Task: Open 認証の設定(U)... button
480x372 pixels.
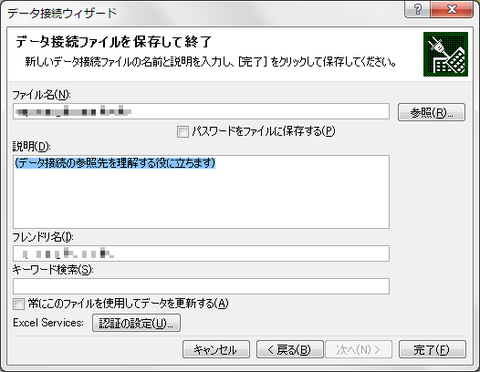Action: pos(136,323)
